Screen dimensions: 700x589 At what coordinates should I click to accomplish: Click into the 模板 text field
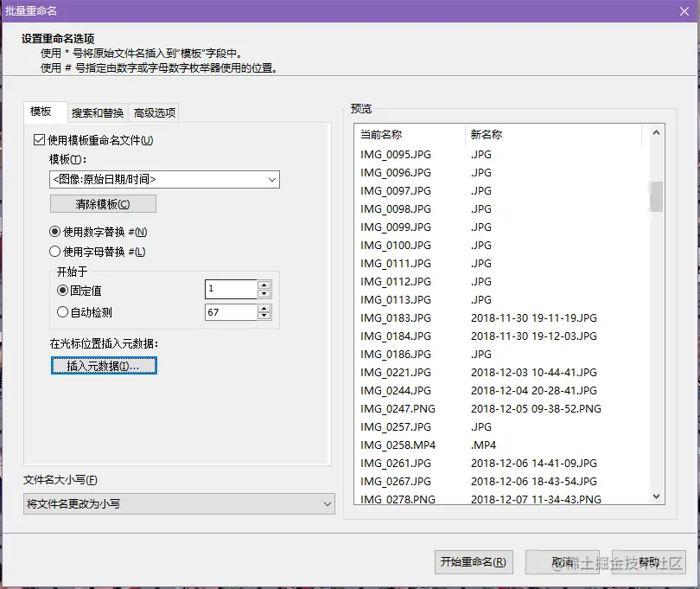click(157, 180)
